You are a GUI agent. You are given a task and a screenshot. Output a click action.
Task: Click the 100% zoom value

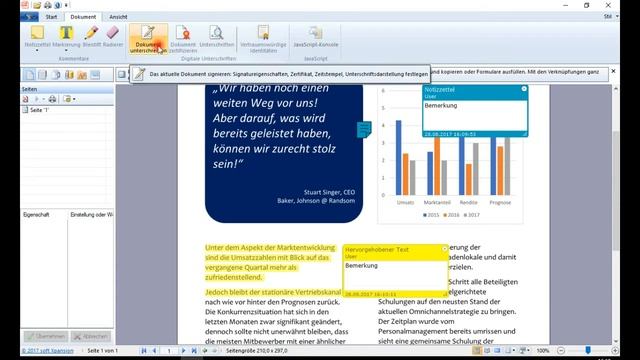(x=543, y=351)
